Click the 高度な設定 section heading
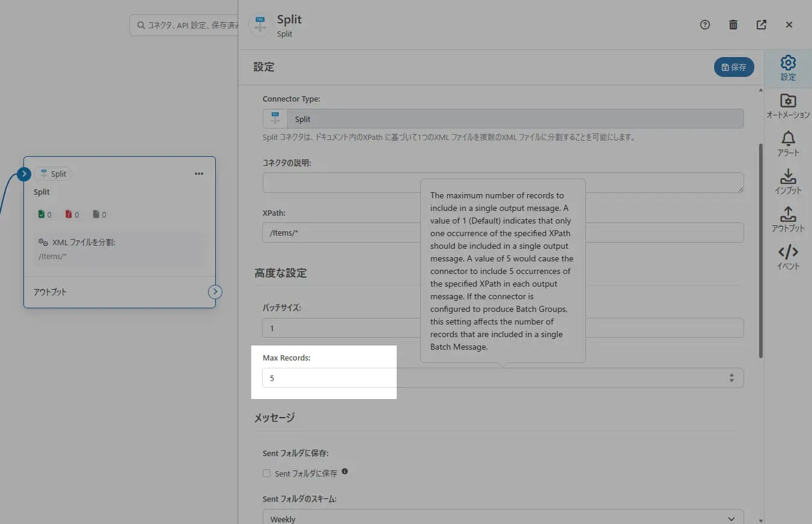Image resolution: width=812 pixels, height=524 pixels. click(x=280, y=273)
